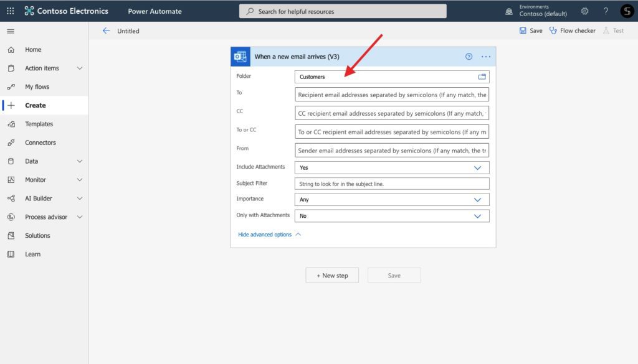Click the search for helpful resources box
The height and width of the screenshot is (364, 638).
(343, 11)
